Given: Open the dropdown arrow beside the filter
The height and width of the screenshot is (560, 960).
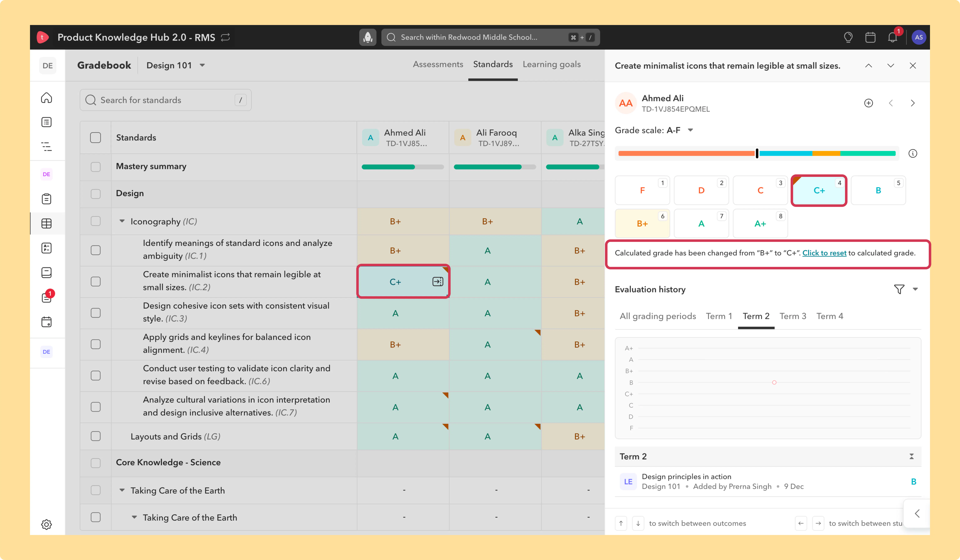Looking at the screenshot, I should click(915, 290).
